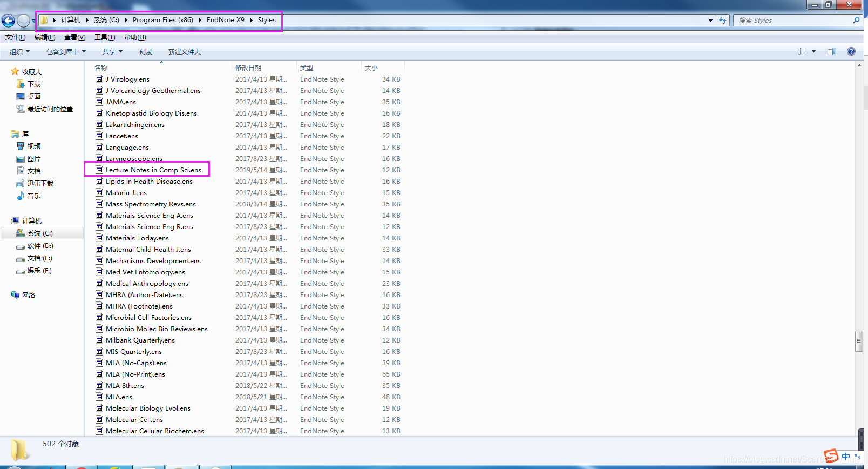Open 最近访问的位置 in favorites
The image size is (868, 469).
[50, 109]
